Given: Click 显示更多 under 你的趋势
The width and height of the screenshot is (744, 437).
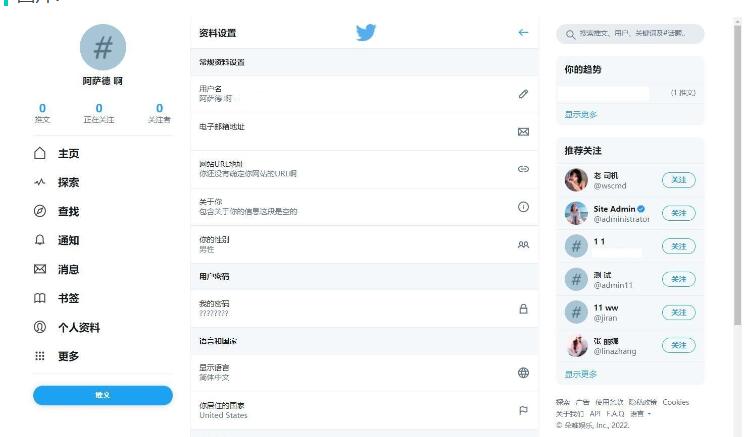Looking at the screenshot, I should (580, 114).
